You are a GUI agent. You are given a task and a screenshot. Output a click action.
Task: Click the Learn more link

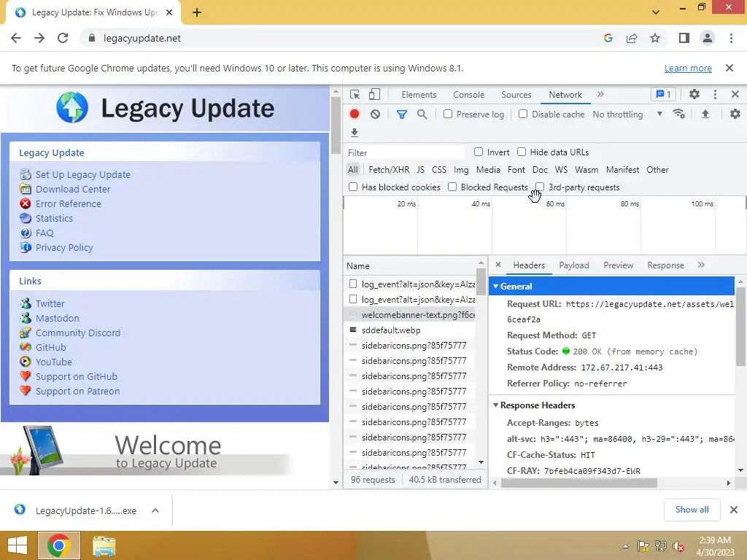pyautogui.click(x=688, y=68)
